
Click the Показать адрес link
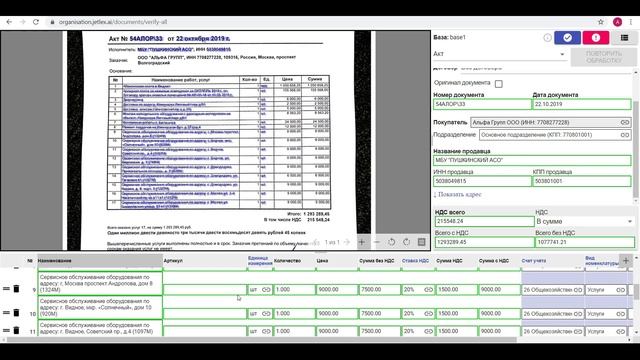457,194
